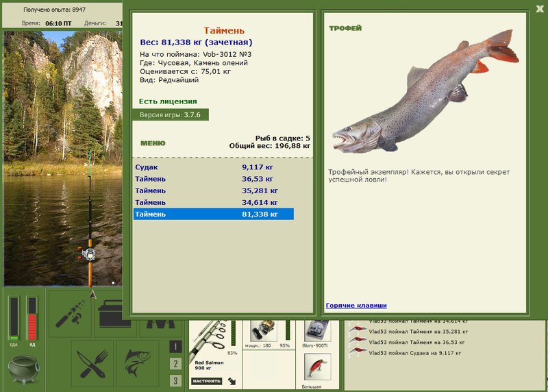The height and width of the screenshot is (392, 548).
Task: Click the baitcasting reel thumbnail
Action: click(263, 330)
